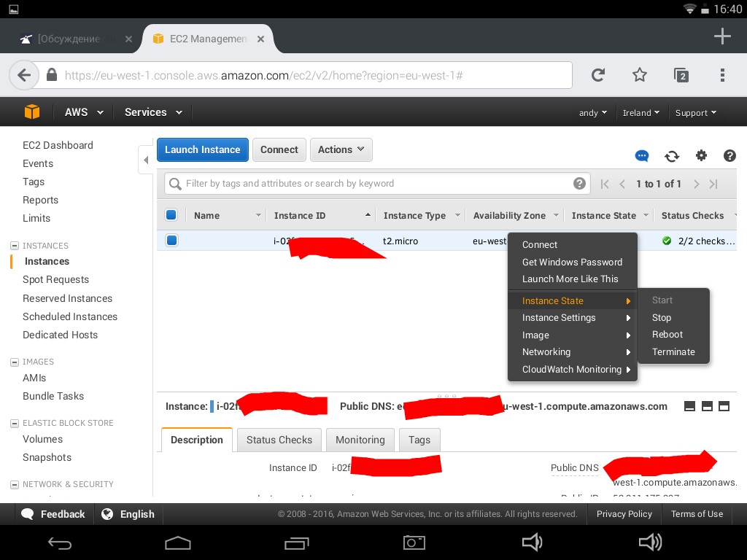Open Name column dropdown arrow
The width and height of the screenshot is (747, 560).
pos(258,215)
